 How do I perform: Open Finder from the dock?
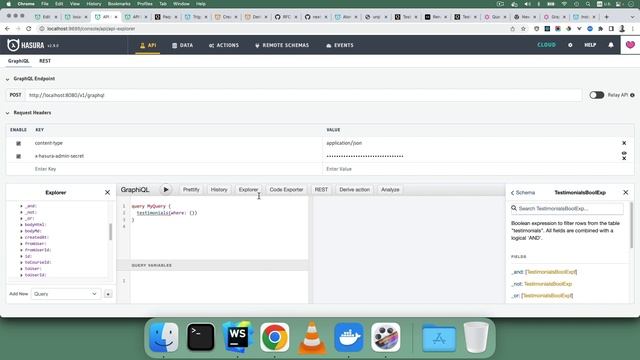(x=164, y=337)
